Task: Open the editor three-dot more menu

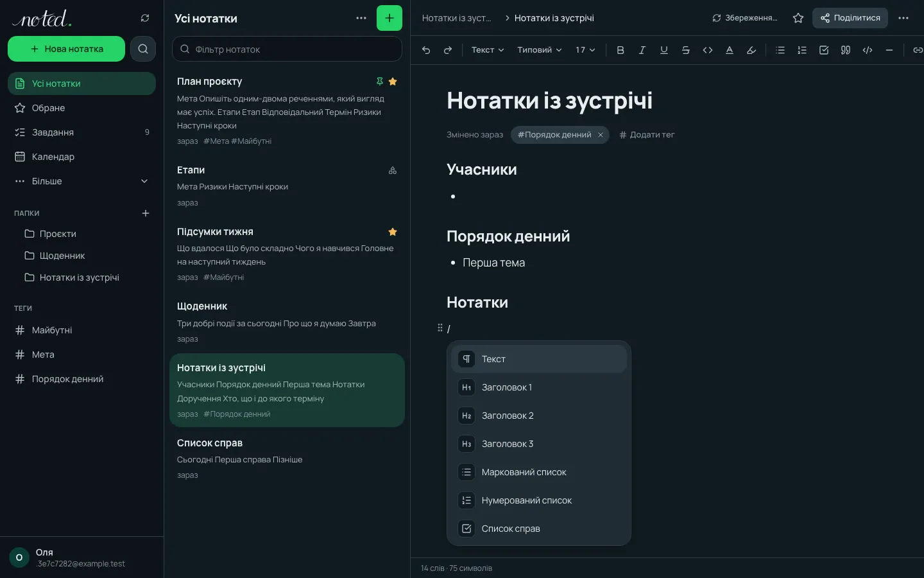Action: point(903,18)
